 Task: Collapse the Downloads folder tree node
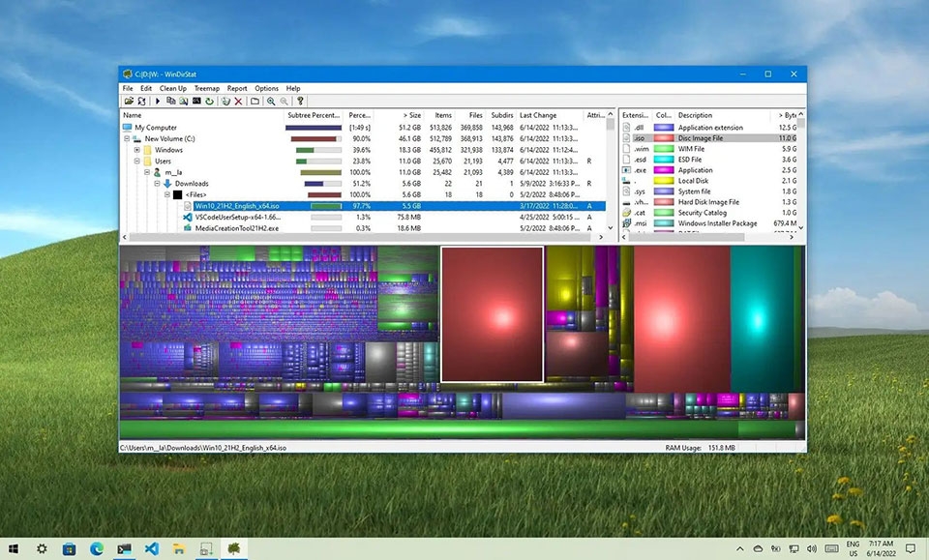(155, 184)
